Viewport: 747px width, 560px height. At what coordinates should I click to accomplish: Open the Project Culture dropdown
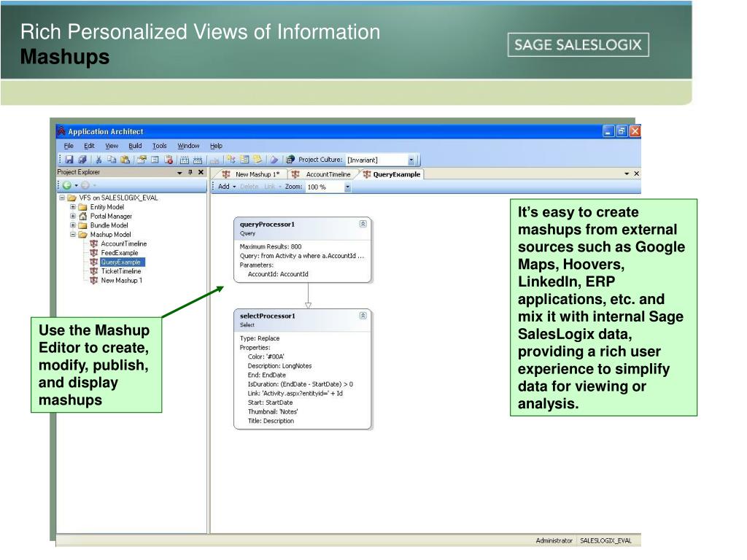[411, 160]
